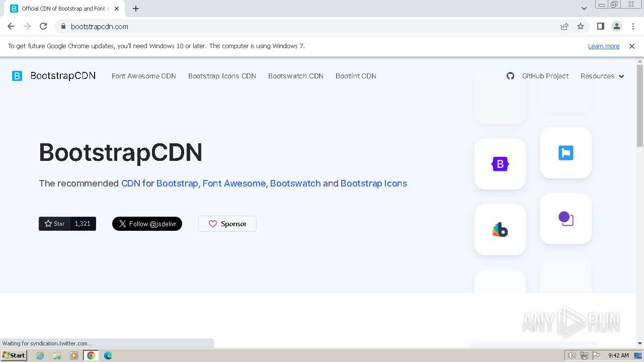
Task: Open Bootswatch CDN nav item
Action: point(296,76)
